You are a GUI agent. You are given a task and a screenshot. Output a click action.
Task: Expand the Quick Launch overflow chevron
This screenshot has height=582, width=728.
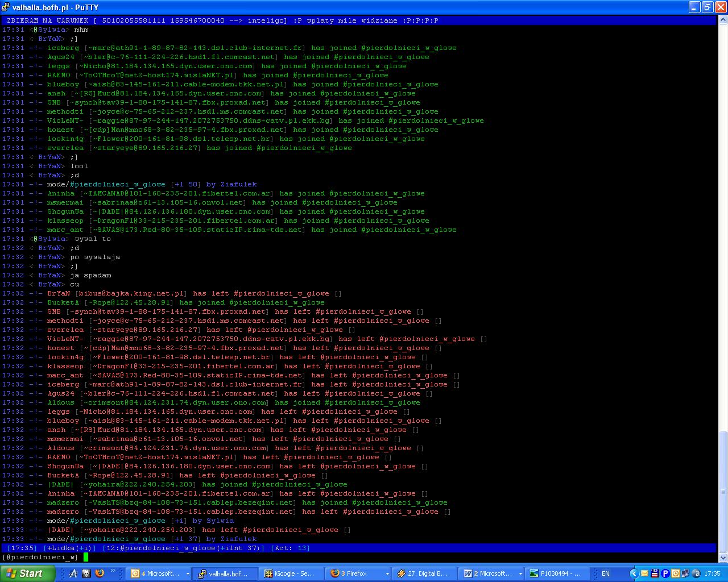113,571
